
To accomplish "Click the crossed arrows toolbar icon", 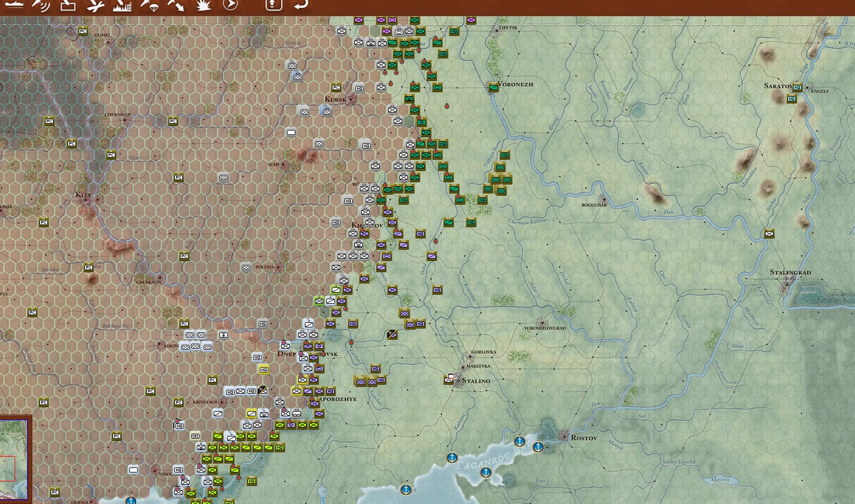I will point(176,4).
